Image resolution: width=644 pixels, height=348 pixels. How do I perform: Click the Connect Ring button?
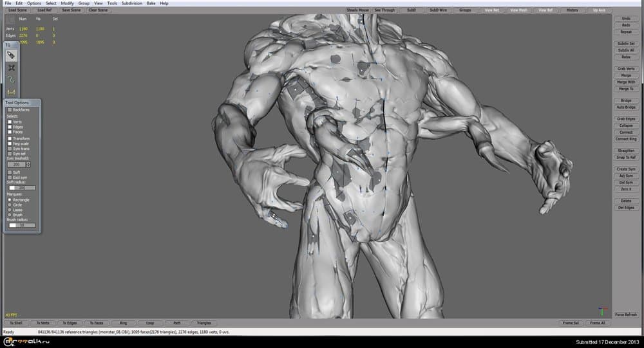pyautogui.click(x=626, y=139)
